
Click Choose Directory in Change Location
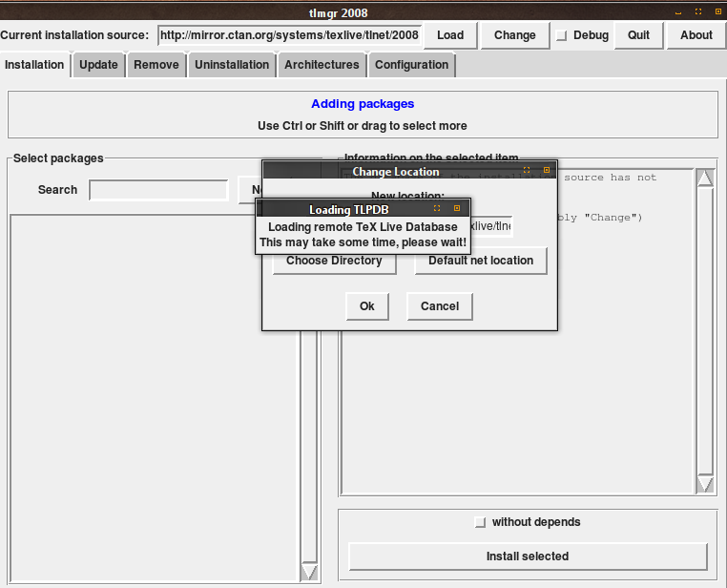point(334,262)
